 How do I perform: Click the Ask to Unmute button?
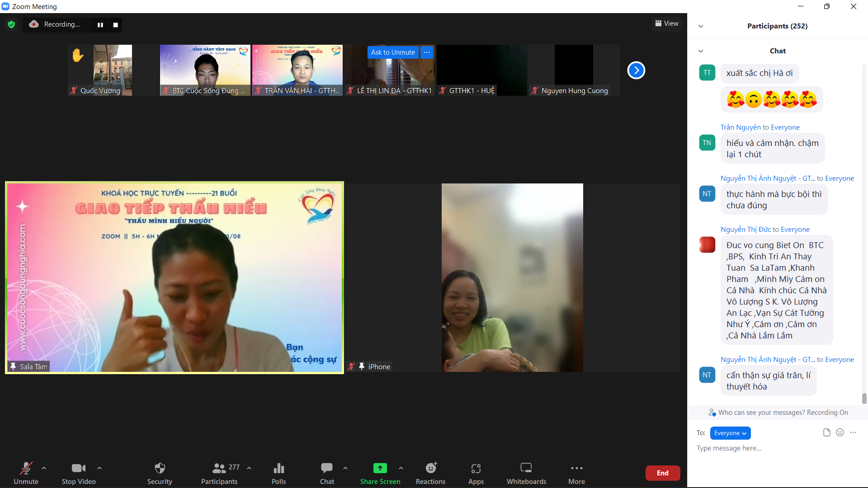tap(392, 52)
